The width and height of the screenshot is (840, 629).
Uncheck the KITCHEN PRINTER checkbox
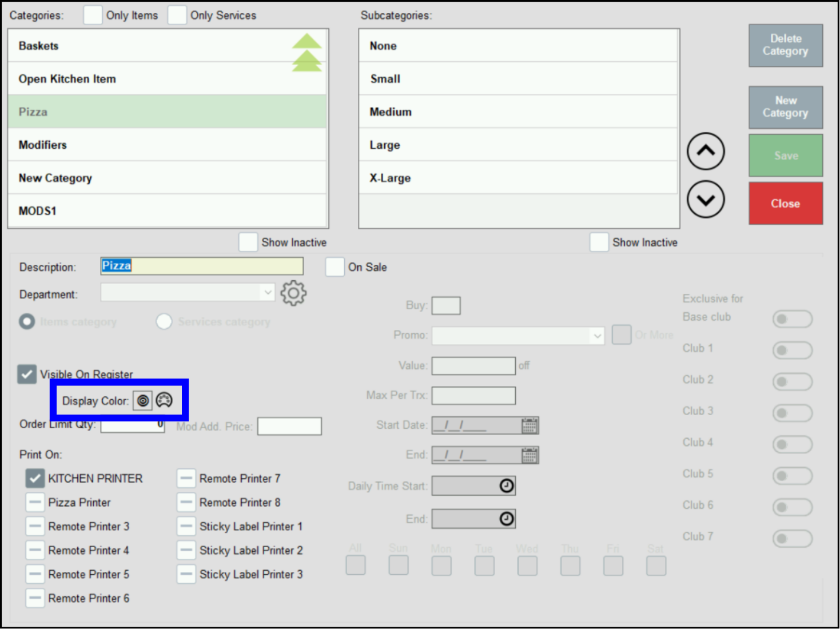(x=35, y=479)
